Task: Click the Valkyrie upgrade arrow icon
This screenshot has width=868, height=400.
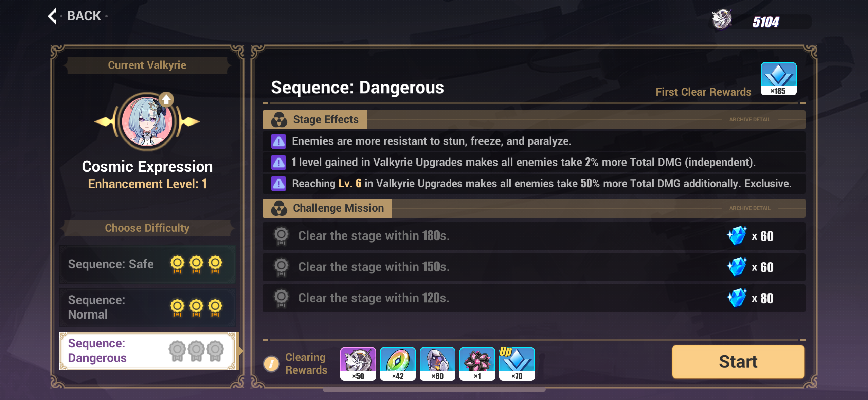Action: (x=166, y=99)
